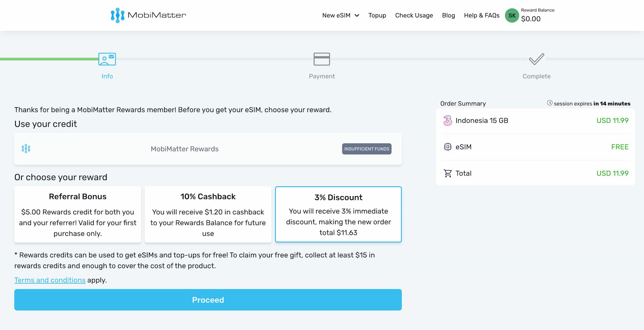644x330 pixels.
Task: Click the session expiry clock icon
Action: coord(550,103)
